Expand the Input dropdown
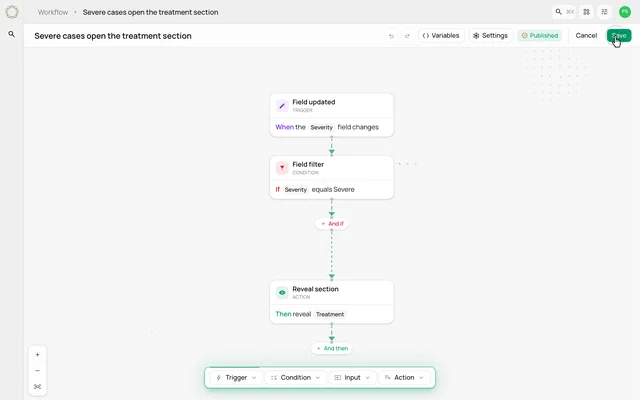 [352, 378]
